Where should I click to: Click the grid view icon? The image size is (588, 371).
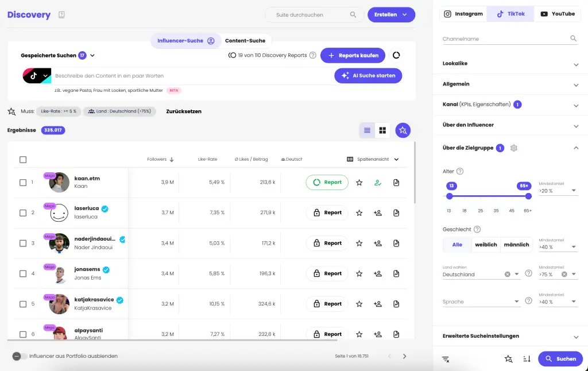coord(382,131)
